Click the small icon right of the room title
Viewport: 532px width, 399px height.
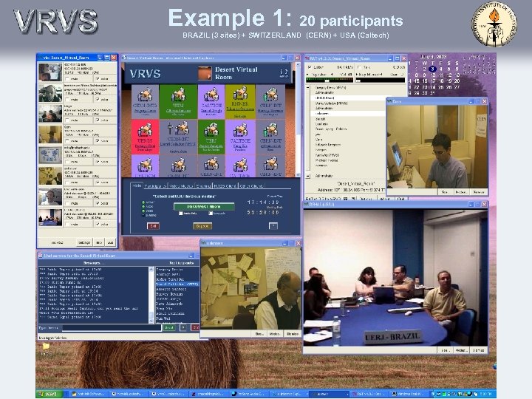284,72
